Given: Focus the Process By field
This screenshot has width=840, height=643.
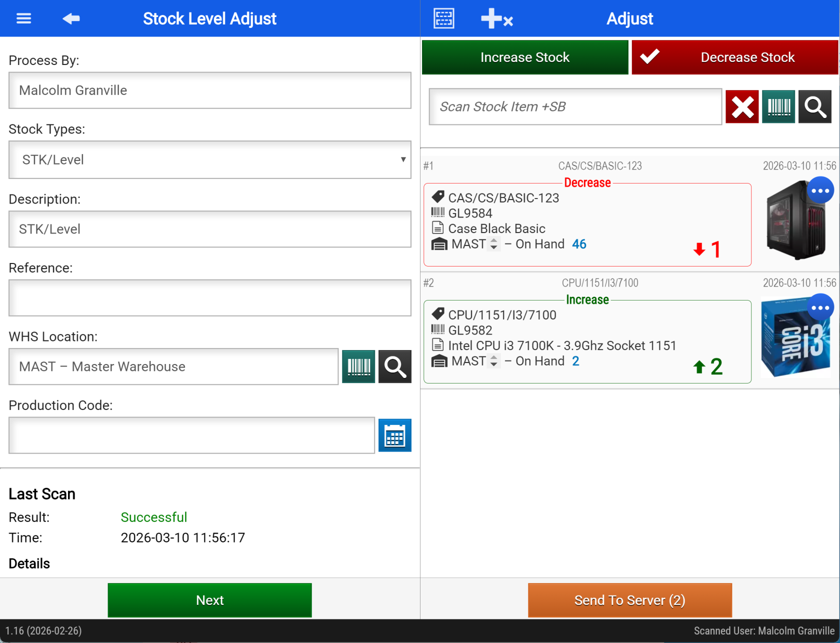Looking at the screenshot, I should coord(210,90).
